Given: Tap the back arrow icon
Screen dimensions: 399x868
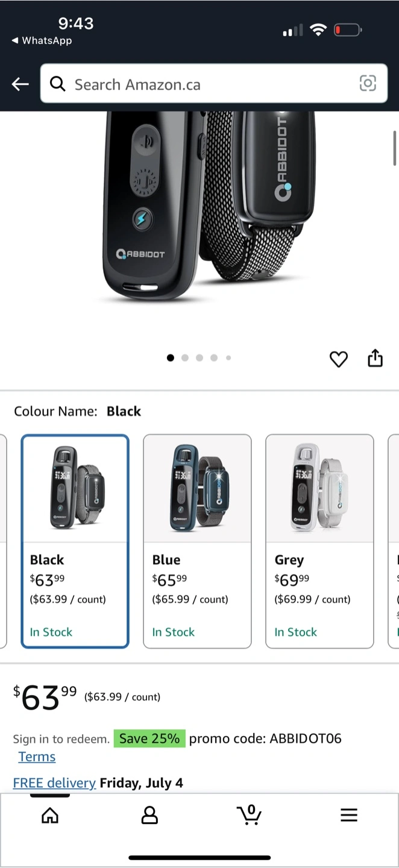Looking at the screenshot, I should point(20,84).
